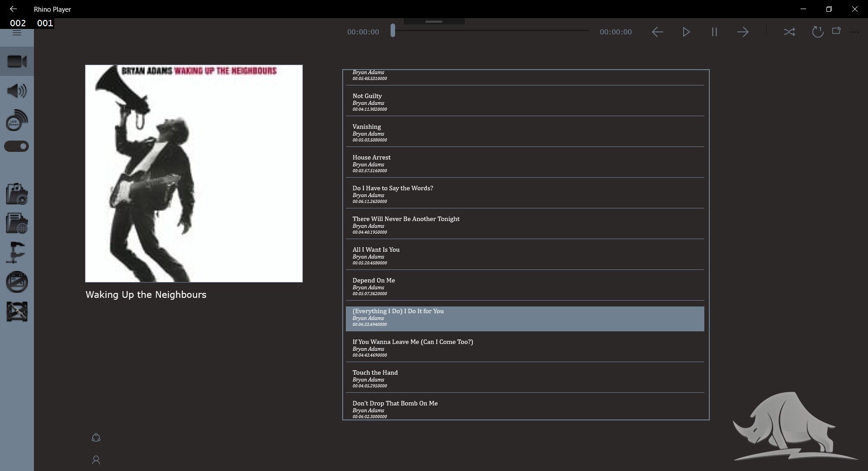The height and width of the screenshot is (471, 868).
Task: Click the film strip icon in sidebar
Action: pyautogui.click(x=17, y=311)
